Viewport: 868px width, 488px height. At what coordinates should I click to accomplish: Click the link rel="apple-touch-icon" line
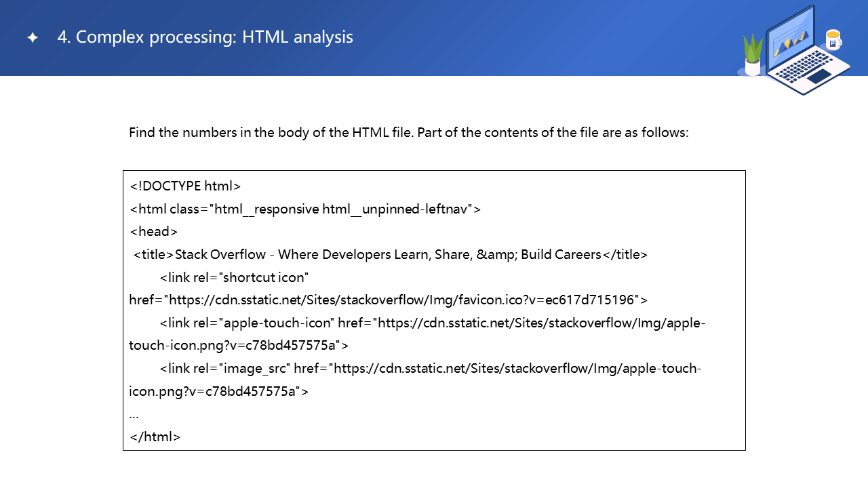[433, 323]
